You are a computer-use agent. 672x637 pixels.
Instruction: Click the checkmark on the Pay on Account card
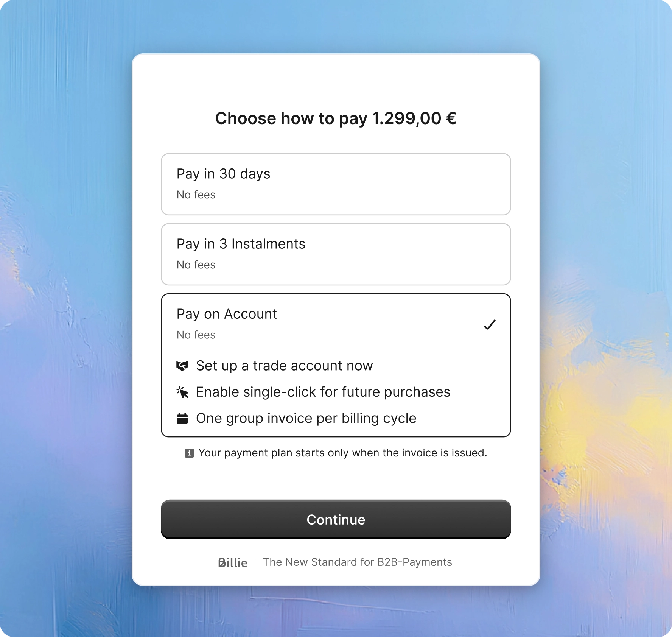[490, 324]
